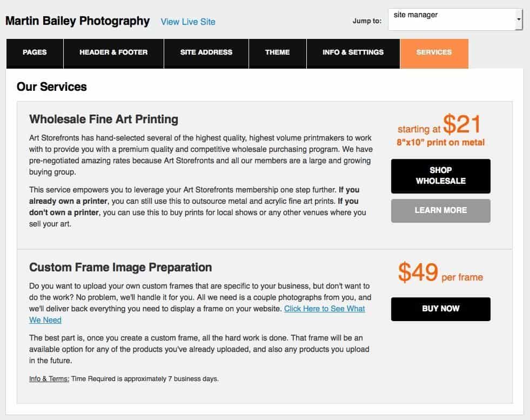Viewport: 530px width, 420px height.
Task: Select the Theme tab
Action: 277,52
